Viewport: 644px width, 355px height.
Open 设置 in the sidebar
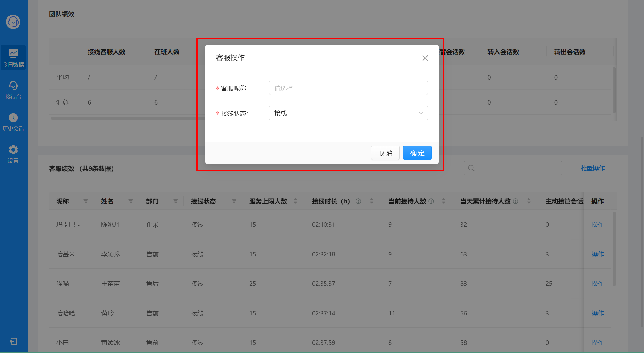(x=13, y=154)
